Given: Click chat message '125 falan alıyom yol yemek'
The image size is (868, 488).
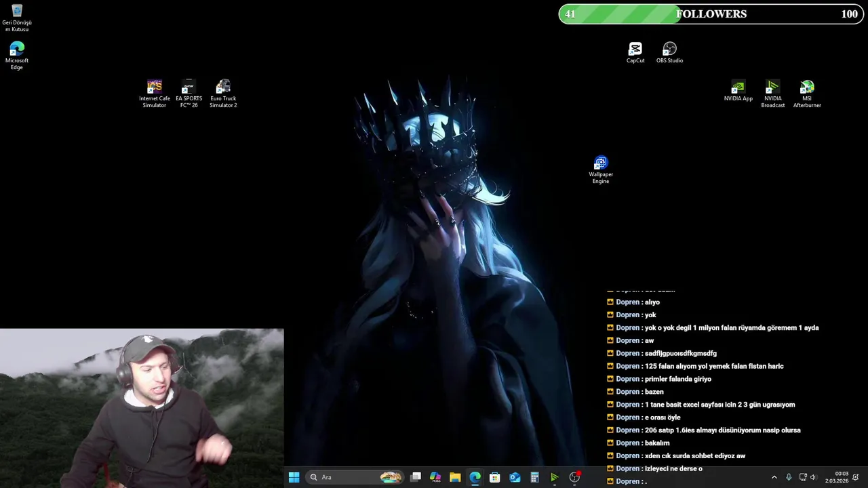Looking at the screenshot, I should click(x=714, y=366).
